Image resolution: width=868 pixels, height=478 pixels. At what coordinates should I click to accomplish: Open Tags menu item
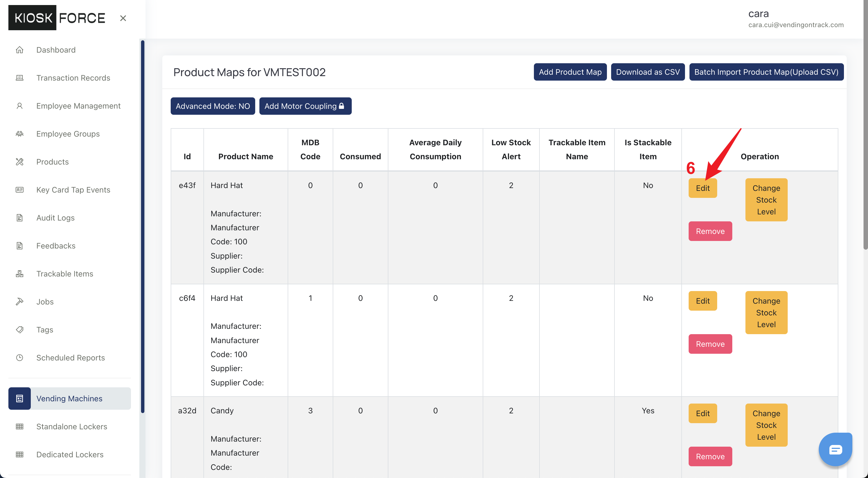(45, 330)
